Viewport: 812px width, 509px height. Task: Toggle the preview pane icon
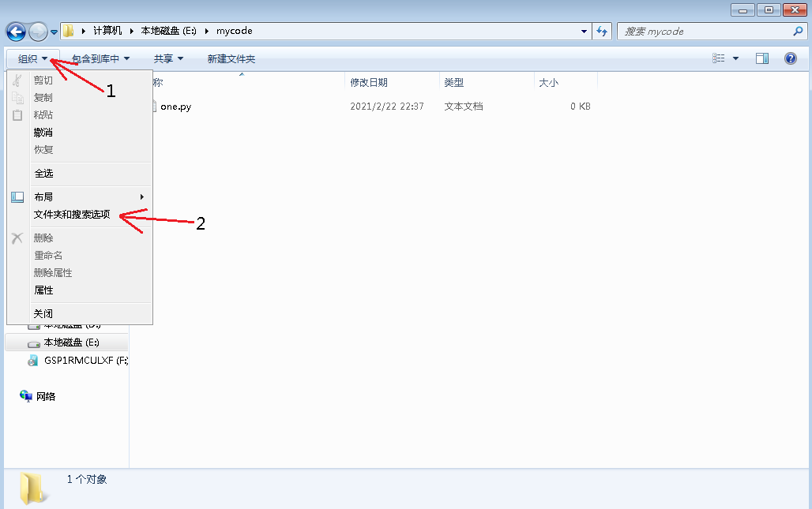point(762,58)
